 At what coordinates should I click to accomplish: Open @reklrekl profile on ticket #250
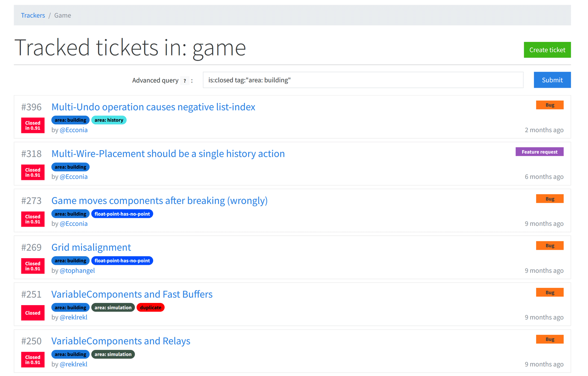[x=73, y=364]
